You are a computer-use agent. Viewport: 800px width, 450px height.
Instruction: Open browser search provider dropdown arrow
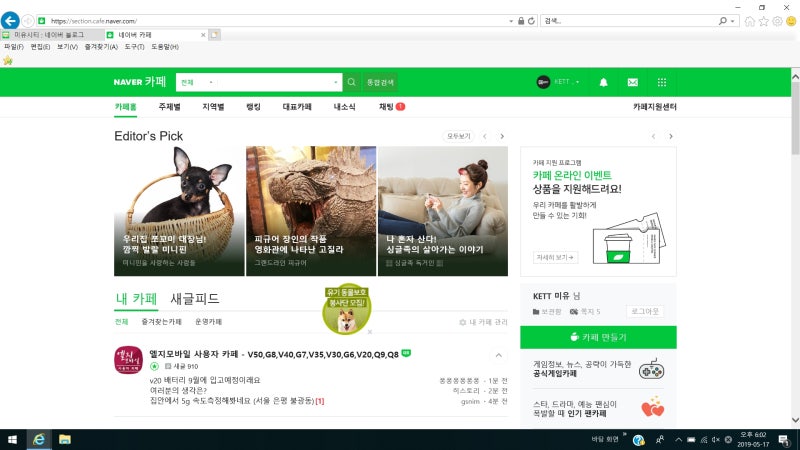pyautogui.click(x=733, y=21)
